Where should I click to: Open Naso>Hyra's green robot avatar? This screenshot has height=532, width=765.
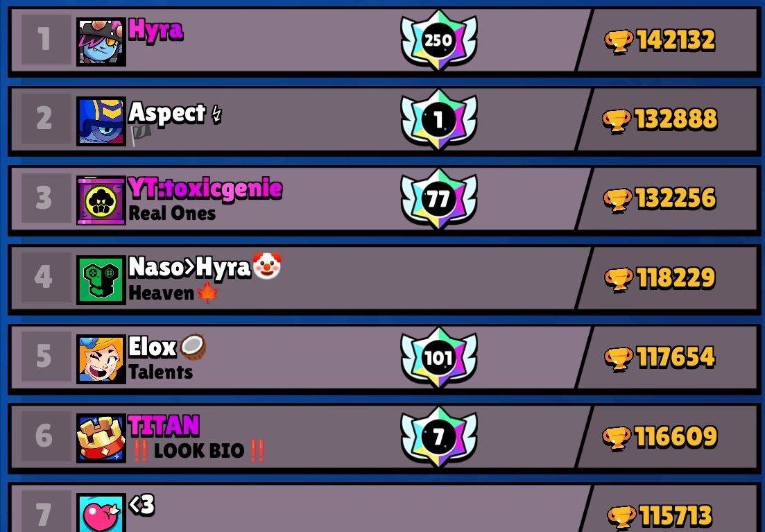tap(101, 280)
